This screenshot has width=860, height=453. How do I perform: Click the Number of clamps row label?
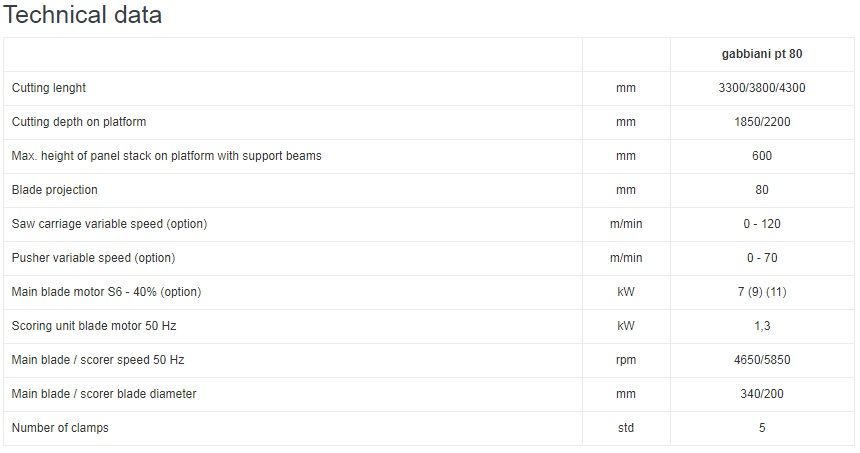(x=60, y=428)
